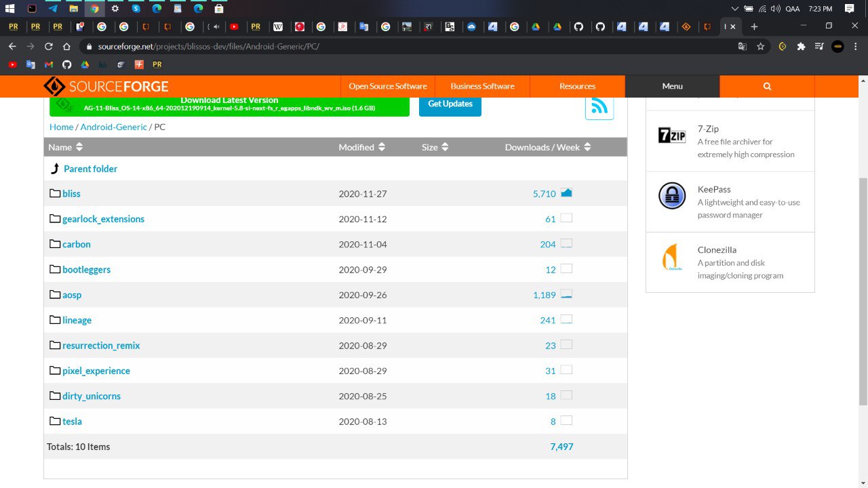
Task: Show hidden system tray icons chevron
Action: 735,9
